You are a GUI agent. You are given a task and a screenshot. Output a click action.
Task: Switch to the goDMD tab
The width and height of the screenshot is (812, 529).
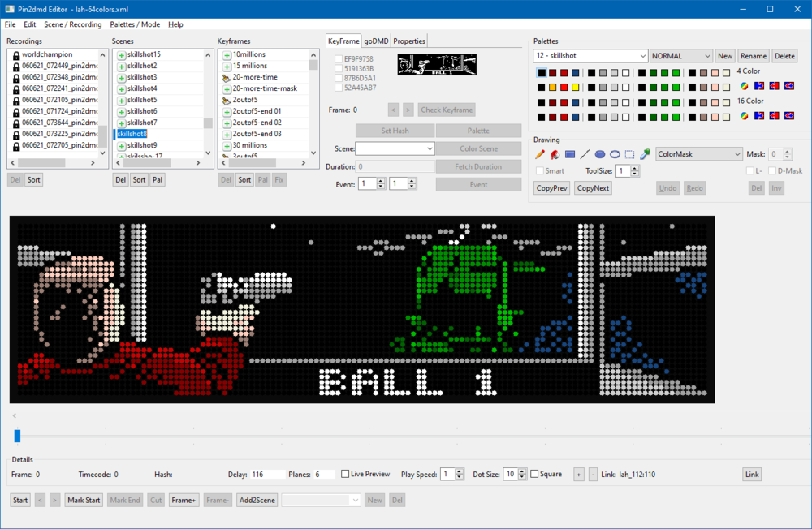click(376, 41)
